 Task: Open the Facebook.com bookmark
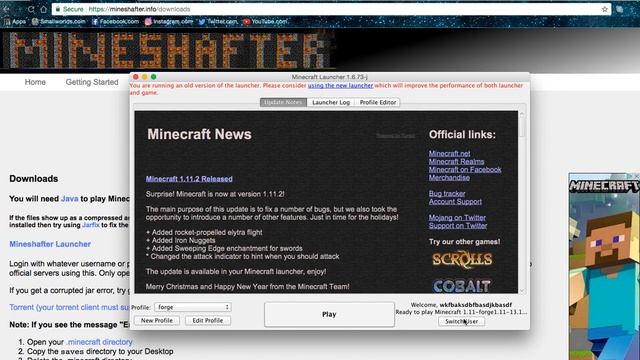115,22
